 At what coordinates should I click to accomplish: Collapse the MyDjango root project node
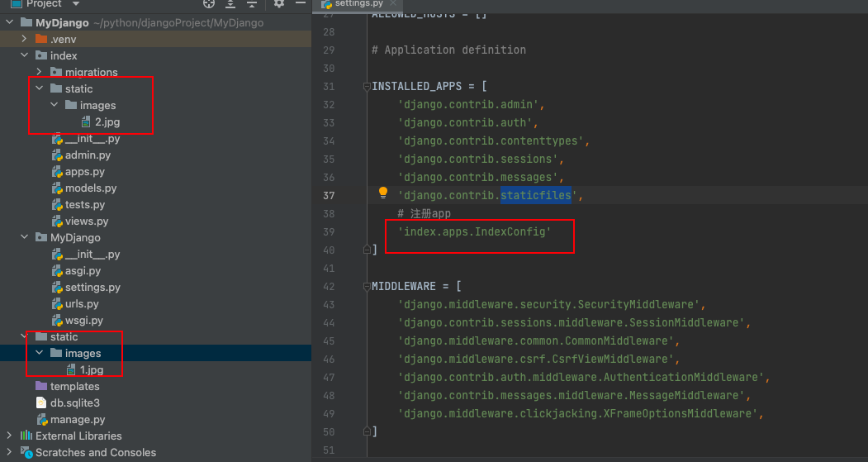click(9, 22)
